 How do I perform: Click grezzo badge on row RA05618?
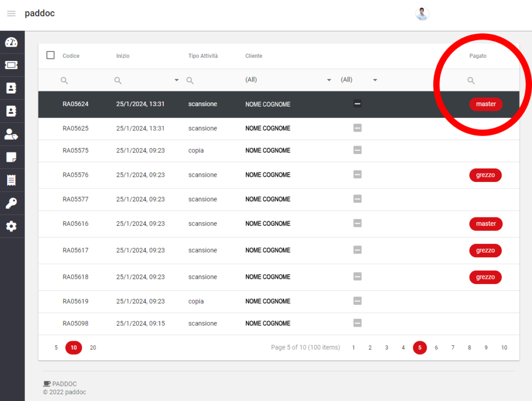[486, 277]
